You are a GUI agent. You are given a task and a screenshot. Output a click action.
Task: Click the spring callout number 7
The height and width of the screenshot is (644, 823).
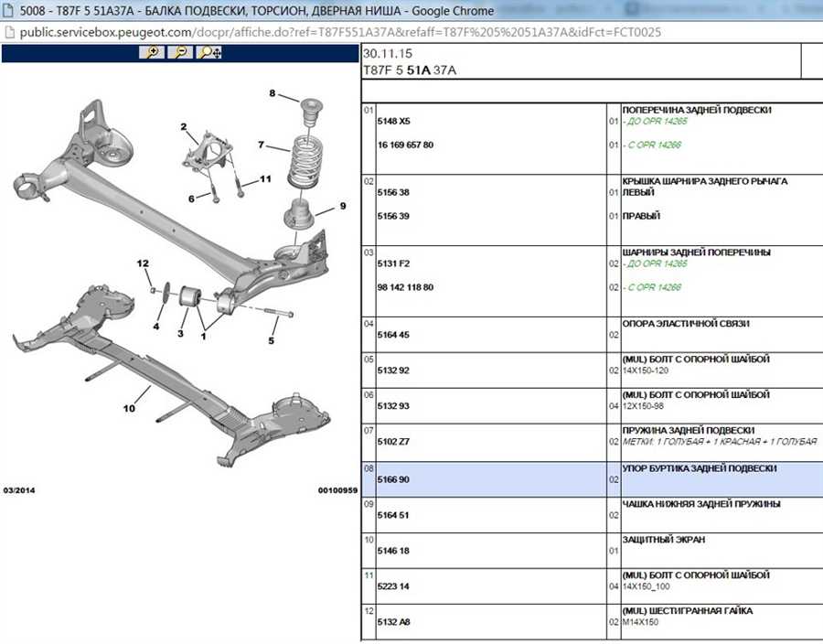pyautogui.click(x=261, y=145)
